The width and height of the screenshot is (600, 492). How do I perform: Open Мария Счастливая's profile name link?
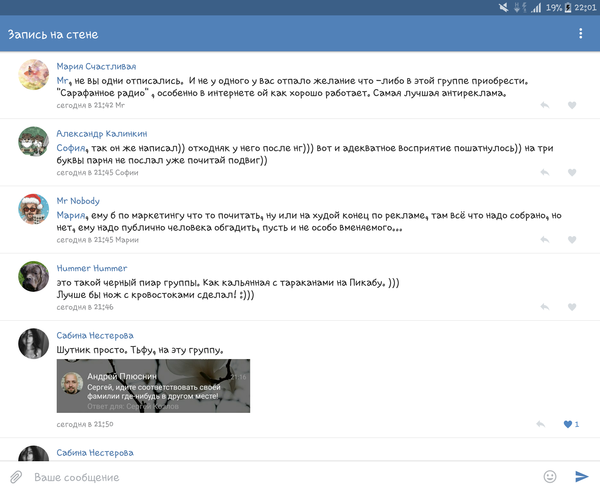[x=96, y=66]
